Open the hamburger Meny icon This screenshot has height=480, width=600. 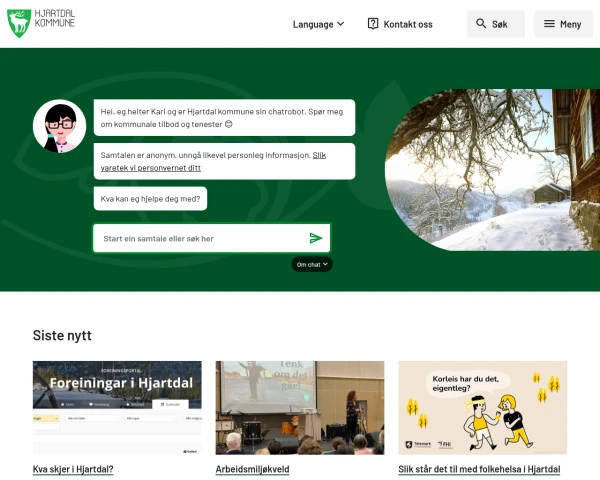pos(549,24)
